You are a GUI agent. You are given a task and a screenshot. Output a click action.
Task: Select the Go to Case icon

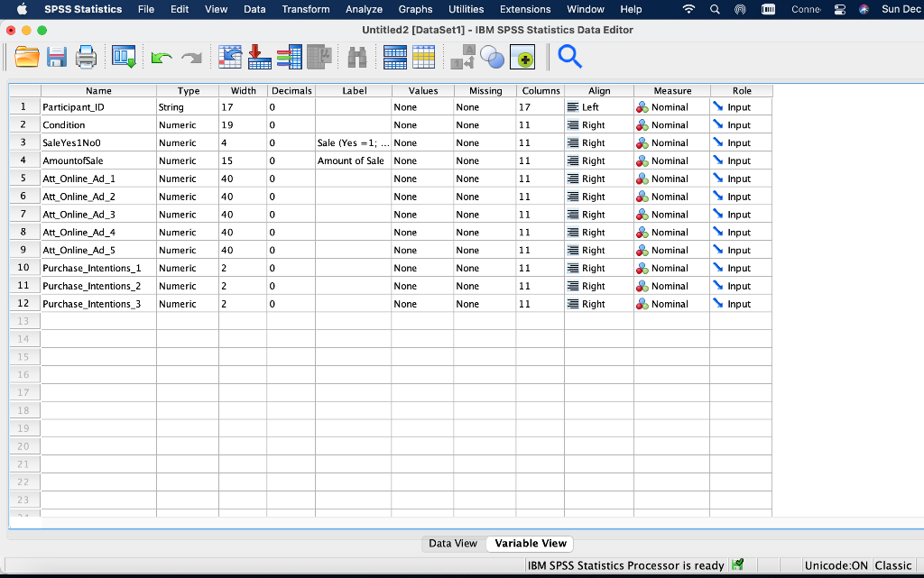(x=230, y=57)
